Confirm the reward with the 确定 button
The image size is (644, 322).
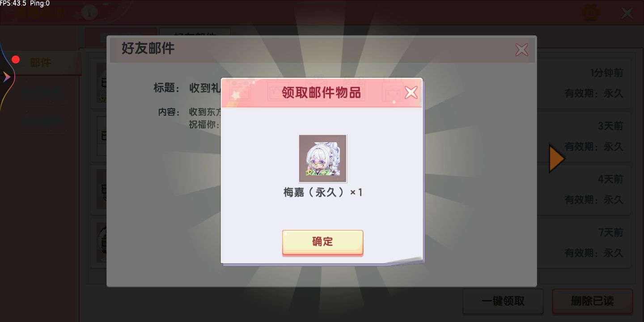pyautogui.click(x=322, y=242)
